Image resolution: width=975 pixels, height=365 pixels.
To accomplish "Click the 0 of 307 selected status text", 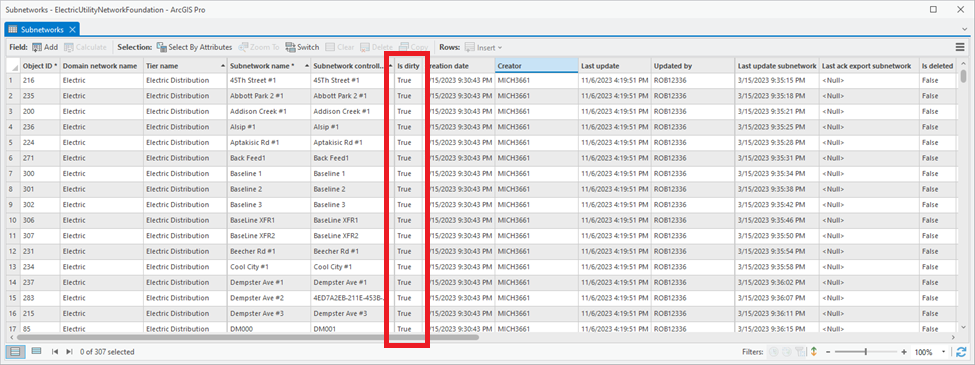I will (x=107, y=352).
